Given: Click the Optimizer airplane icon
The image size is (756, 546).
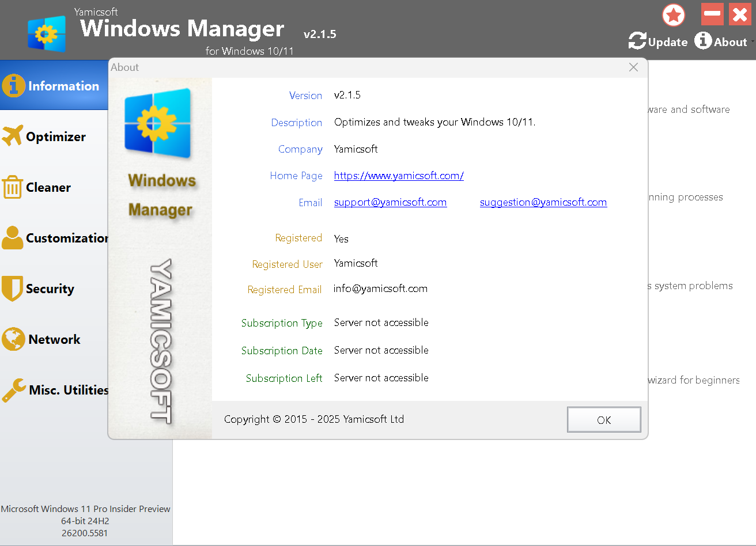Looking at the screenshot, I should pos(12,136).
